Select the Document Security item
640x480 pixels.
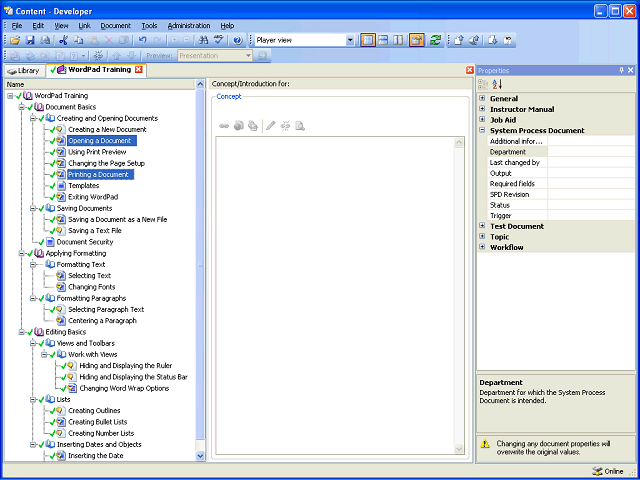(x=85, y=242)
